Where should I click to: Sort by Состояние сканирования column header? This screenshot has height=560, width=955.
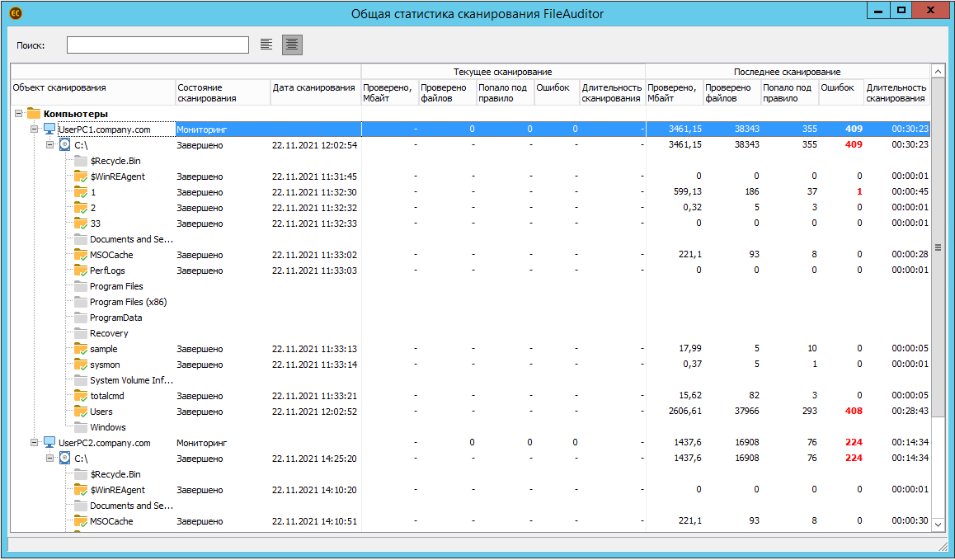[222, 92]
